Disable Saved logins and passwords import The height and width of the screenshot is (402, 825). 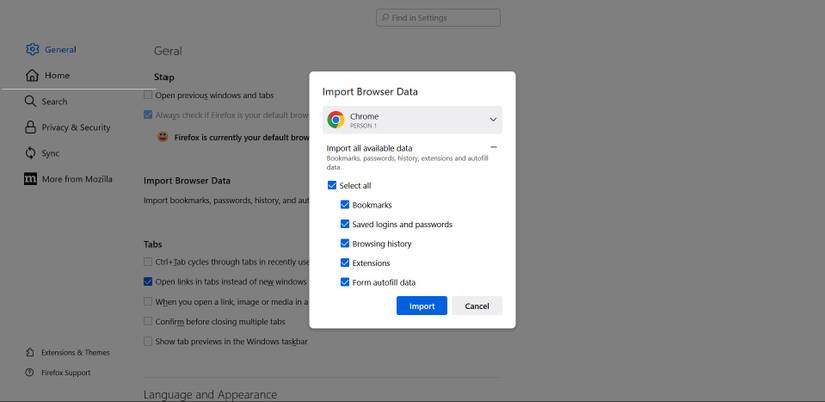345,224
